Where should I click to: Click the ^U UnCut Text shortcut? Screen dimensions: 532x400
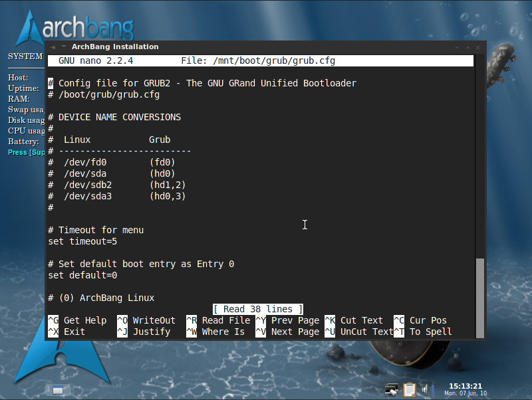point(359,332)
